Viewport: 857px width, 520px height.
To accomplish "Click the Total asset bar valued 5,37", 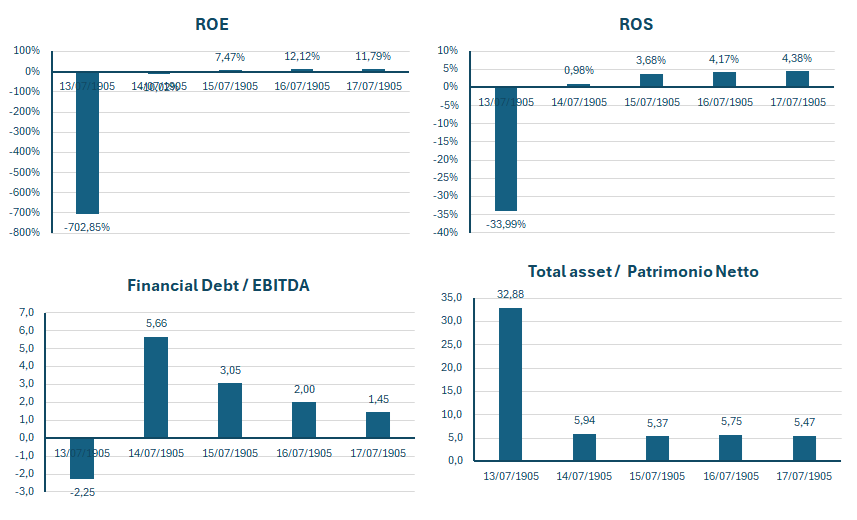I will tap(658, 448).
